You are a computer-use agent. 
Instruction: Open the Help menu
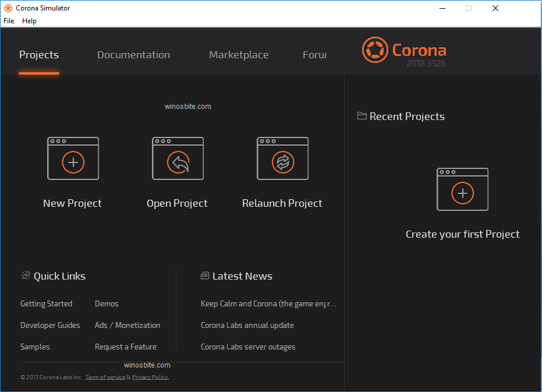coord(29,21)
